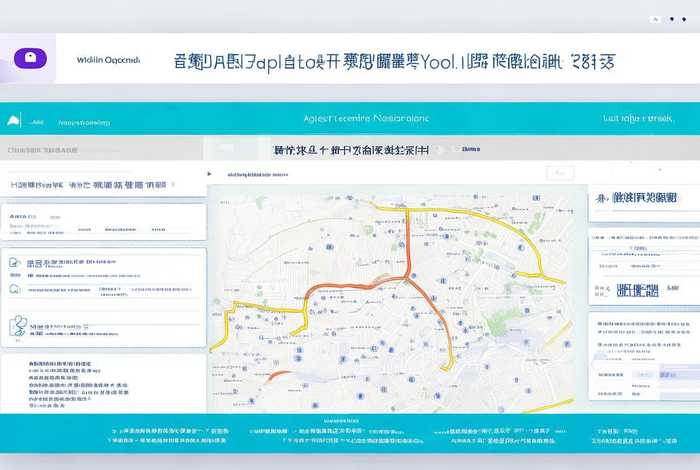Expand the chevron after the left panel heading
This screenshot has height=470, width=700.
coord(173,184)
